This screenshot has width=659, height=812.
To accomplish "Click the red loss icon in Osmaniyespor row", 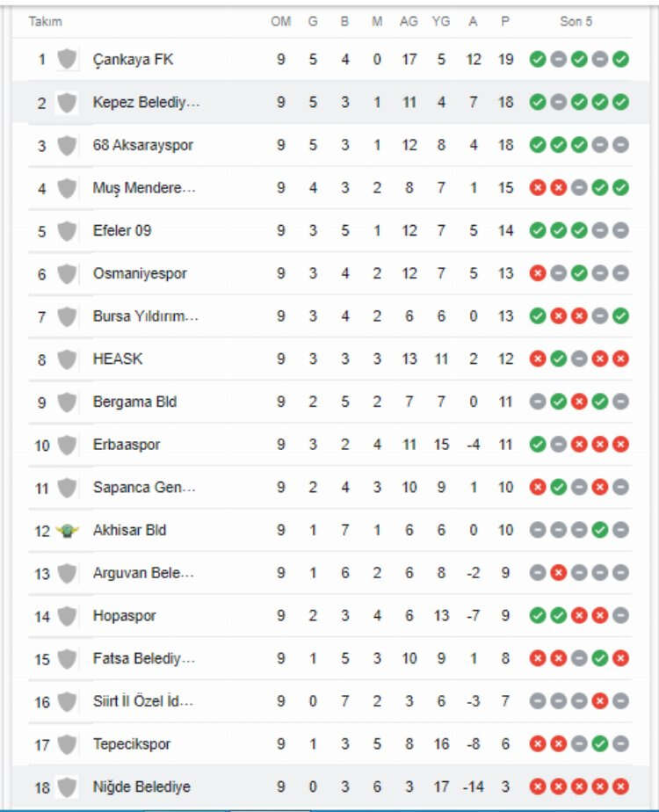I will [538, 273].
